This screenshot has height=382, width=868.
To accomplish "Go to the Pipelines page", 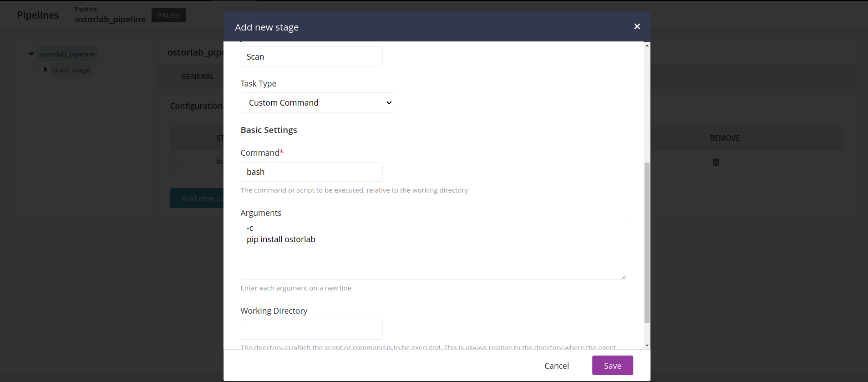I will click(x=38, y=15).
